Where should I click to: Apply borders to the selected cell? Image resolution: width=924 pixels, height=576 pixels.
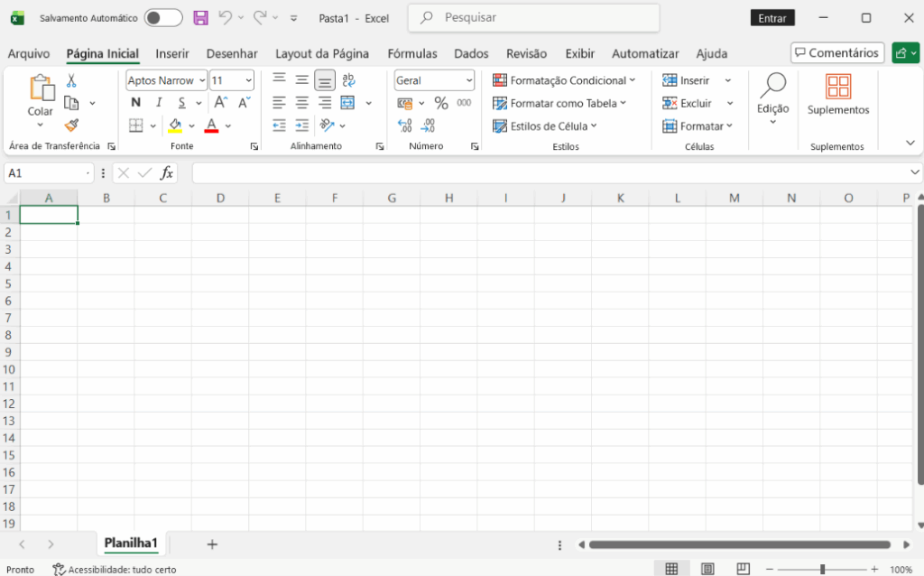pos(136,125)
